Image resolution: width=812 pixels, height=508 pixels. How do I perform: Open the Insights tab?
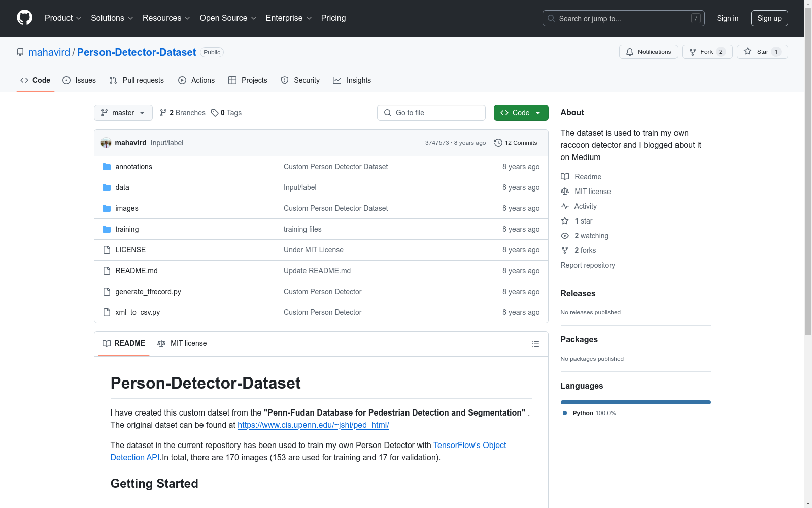pyautogui.click(x=352, y=80)
